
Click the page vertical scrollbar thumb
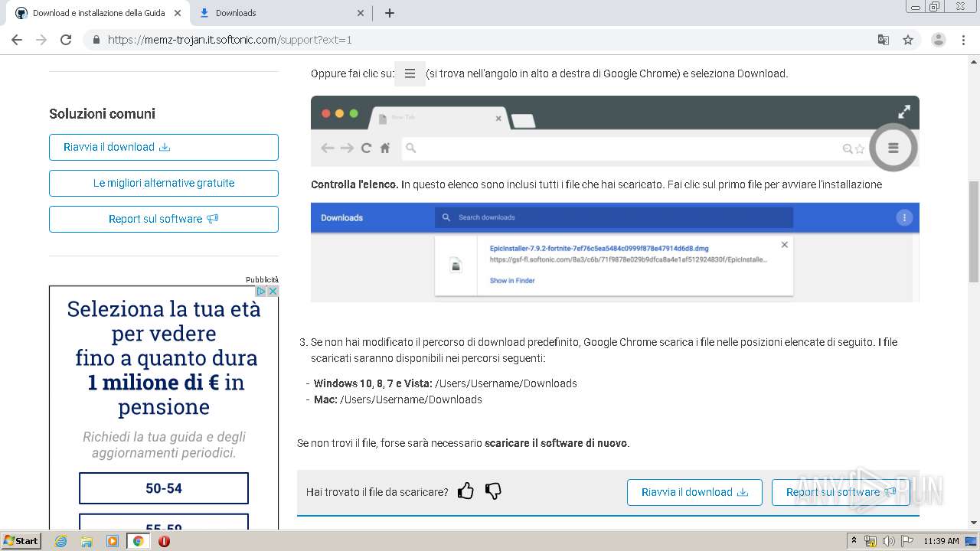point(974,232)
